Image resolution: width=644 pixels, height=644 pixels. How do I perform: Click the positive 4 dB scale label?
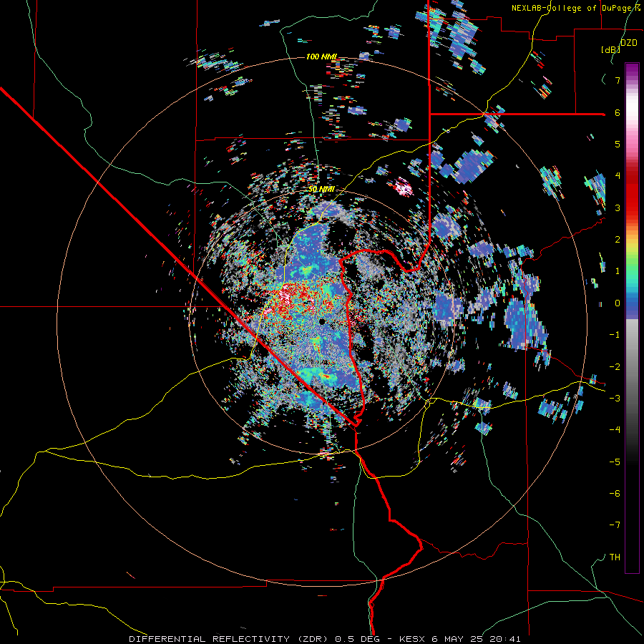click(618, 176)
